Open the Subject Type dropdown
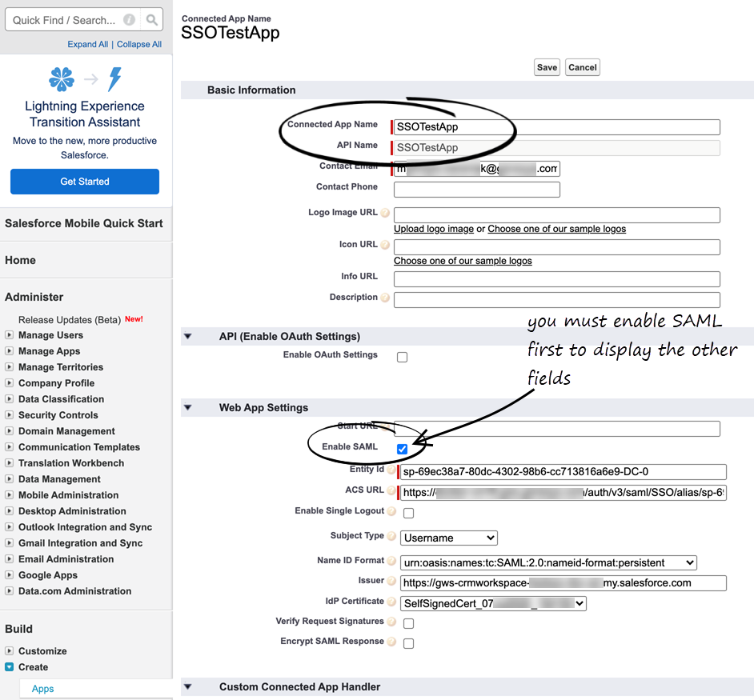This screenshot has width=754, height=700. point(448,538)
